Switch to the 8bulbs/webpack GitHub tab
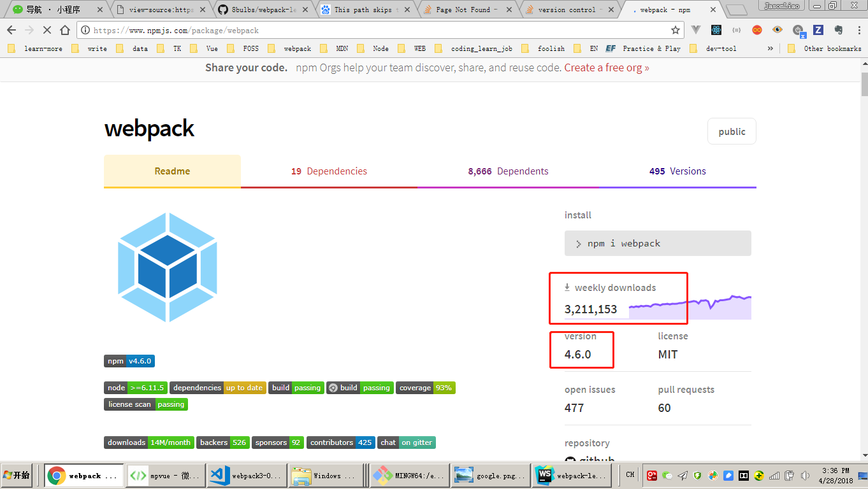This screenshot has width=868, height=489. click(x=262, y=10)
